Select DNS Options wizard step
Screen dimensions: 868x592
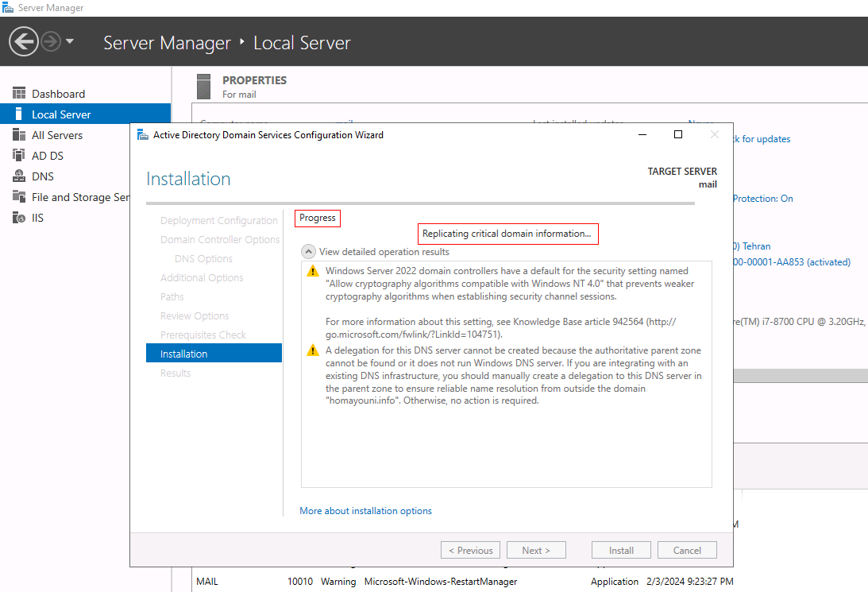point(203,258)
